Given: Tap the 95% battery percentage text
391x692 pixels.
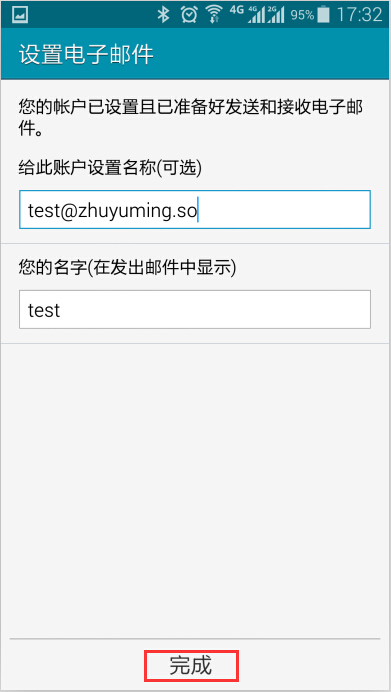Looking at the screenshot, I should coord(302,15).
